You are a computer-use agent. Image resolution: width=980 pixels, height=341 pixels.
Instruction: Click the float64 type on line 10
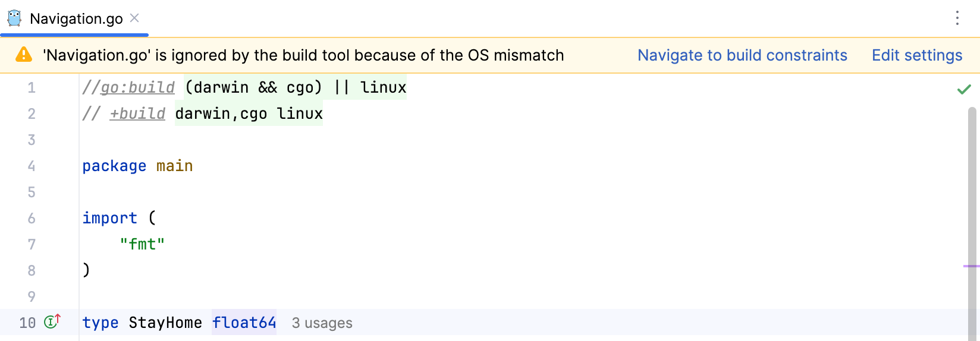(244, 323)
